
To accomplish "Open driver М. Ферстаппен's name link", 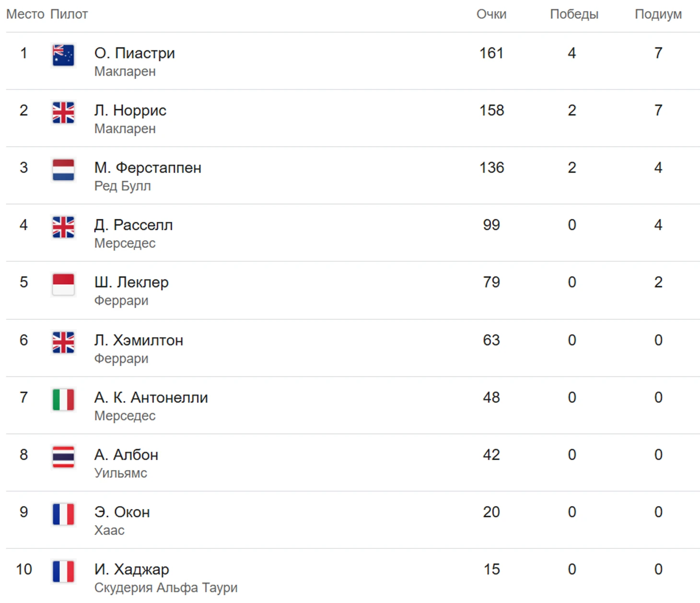I will [148, 168].
